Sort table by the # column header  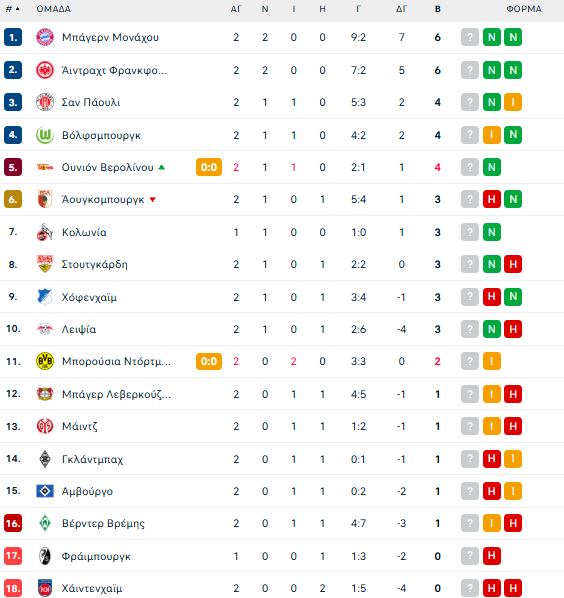(12, 9)
